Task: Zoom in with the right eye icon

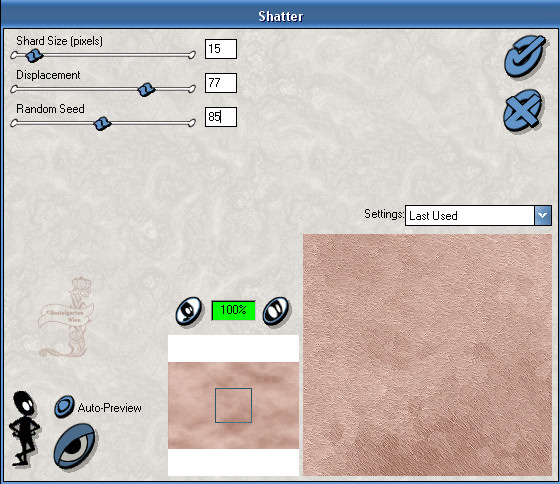Action: (x=276, y=311)
